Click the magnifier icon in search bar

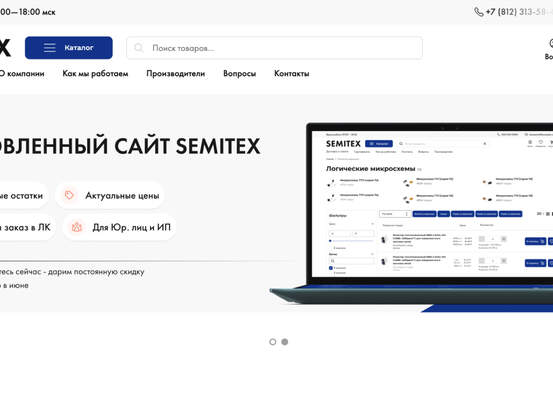coord(139,48)
